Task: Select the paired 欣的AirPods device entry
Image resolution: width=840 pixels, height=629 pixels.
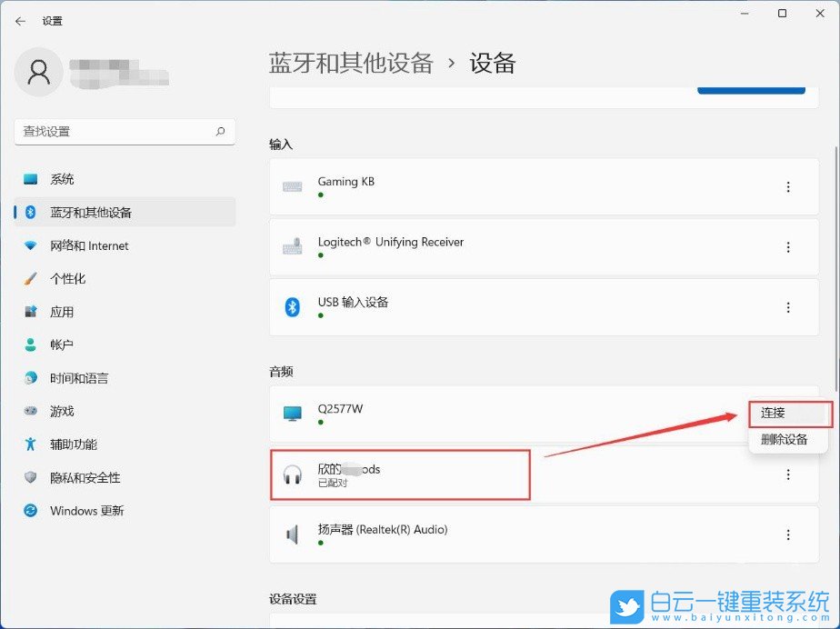Action: pyautogui.click(x=400, y=474)
